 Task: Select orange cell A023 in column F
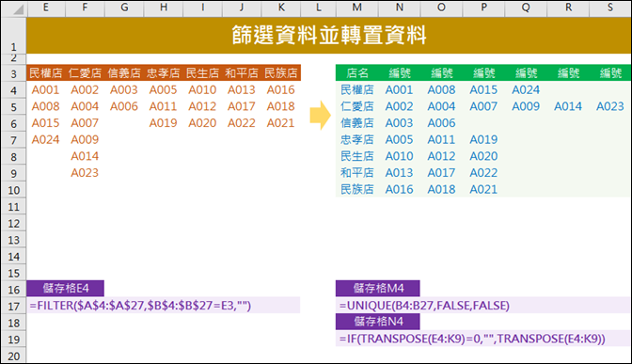pos(85,172)
